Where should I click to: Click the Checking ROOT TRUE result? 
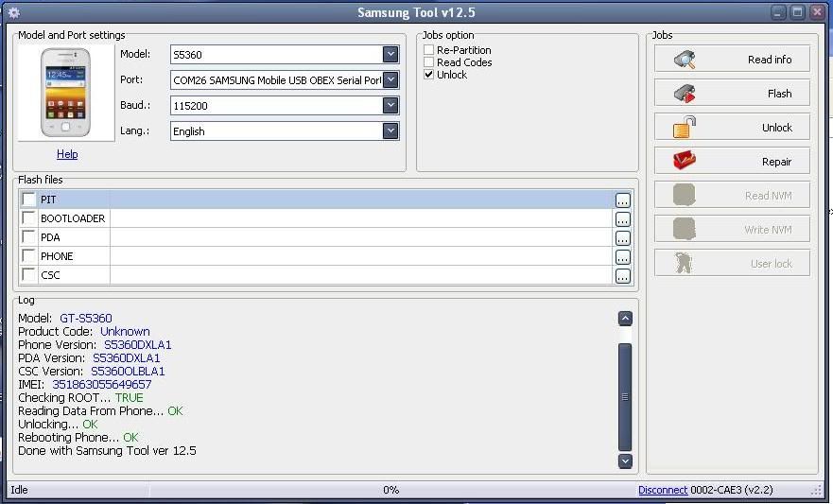[x=130, y=398]
